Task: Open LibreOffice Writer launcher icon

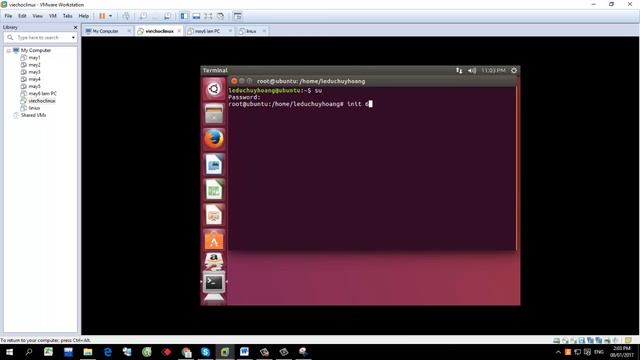Action: 213,164
